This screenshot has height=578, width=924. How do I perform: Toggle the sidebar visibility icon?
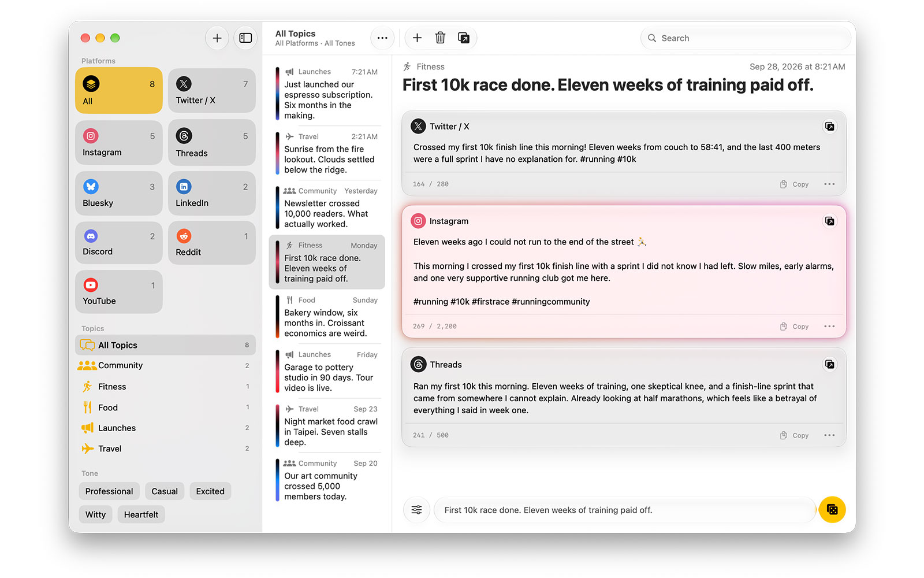click(245, 38)
